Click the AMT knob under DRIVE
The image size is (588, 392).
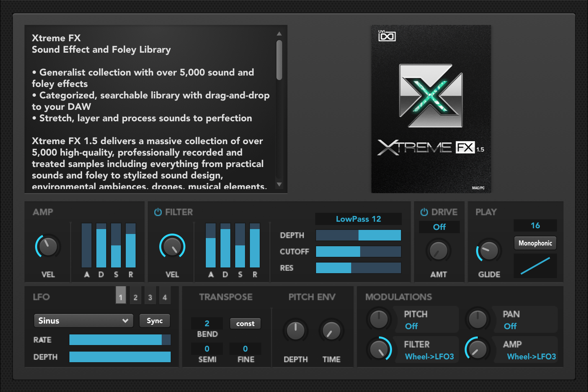439,251
